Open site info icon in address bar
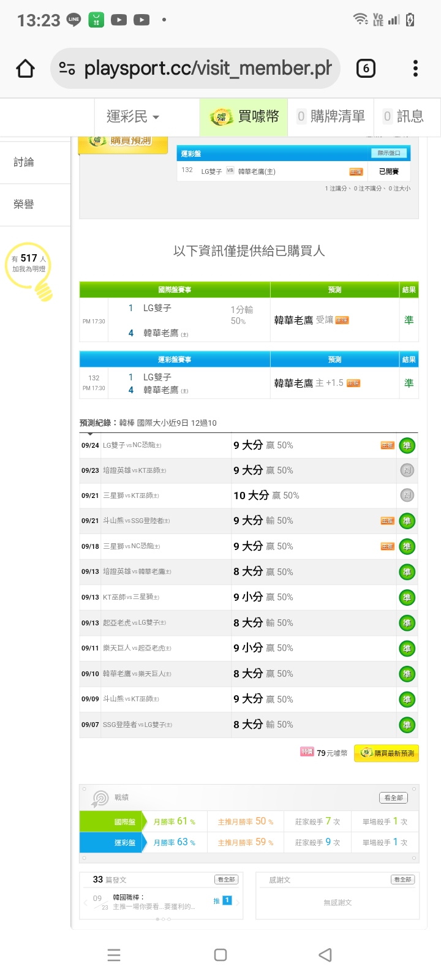 tap(67, 69)
